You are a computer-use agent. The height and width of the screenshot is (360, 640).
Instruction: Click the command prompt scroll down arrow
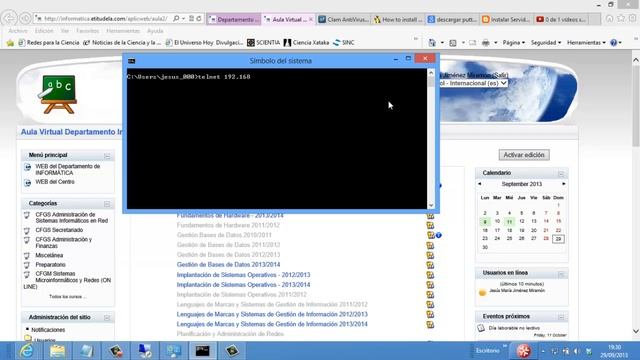click(x=431, y=206)
